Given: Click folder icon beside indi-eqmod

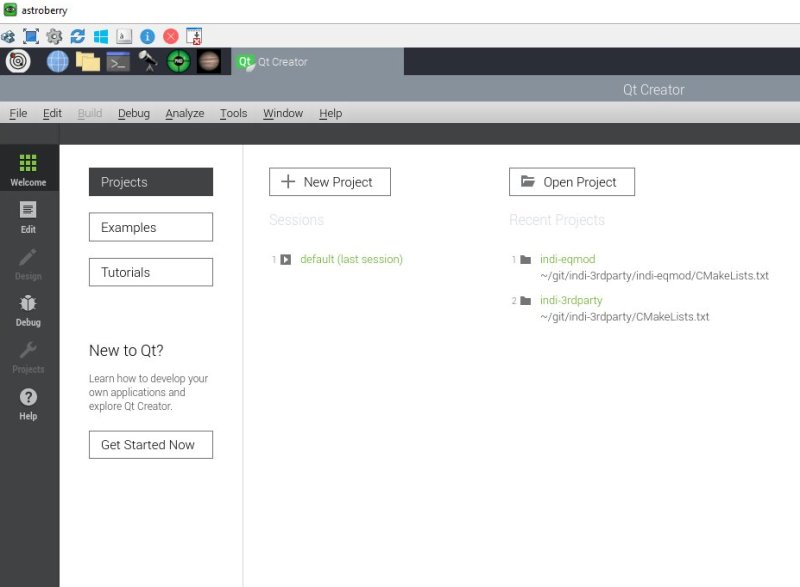Looking at the screenshot, I should [x=526, y=260].
